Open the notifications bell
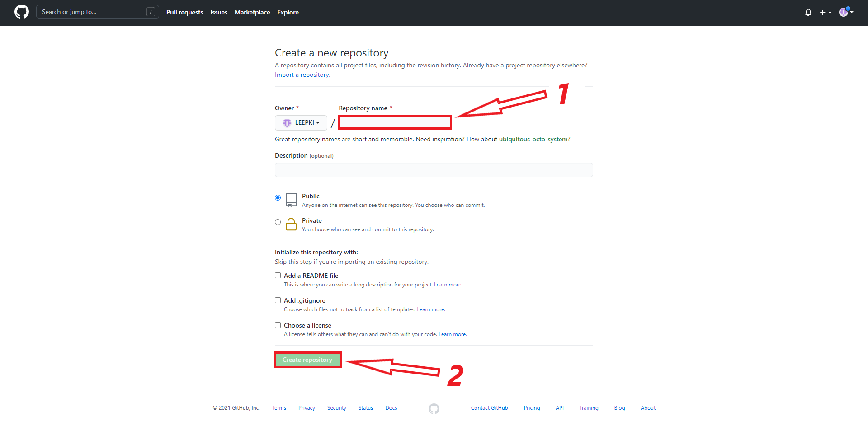Screen dimensions: 868x440 [808, 13]
